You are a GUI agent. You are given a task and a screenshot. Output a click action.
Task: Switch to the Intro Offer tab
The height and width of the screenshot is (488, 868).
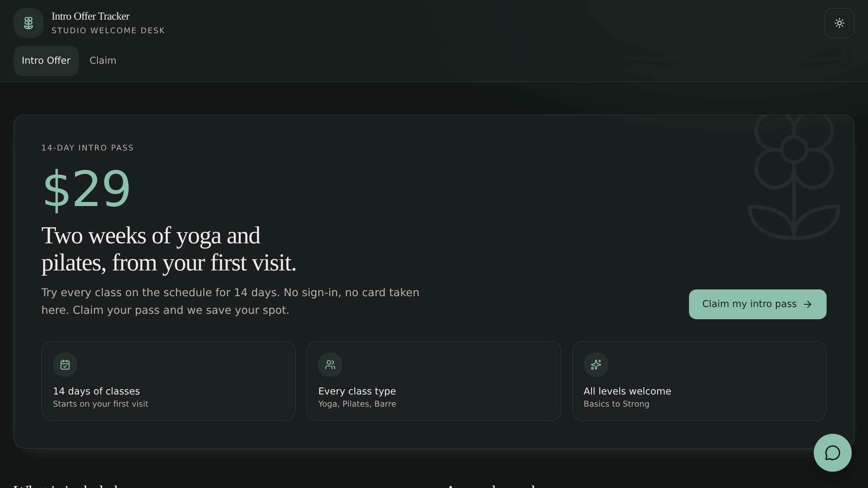46,61
